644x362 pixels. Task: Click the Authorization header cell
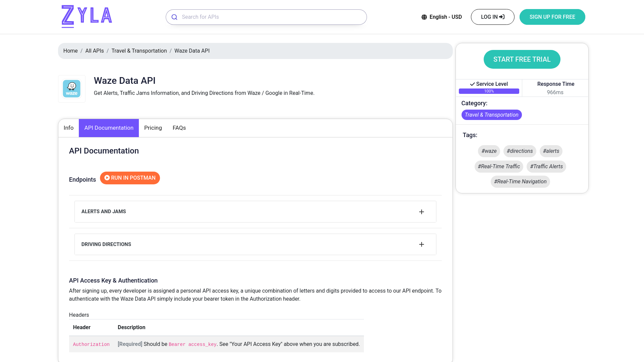(x=91, y=345)
